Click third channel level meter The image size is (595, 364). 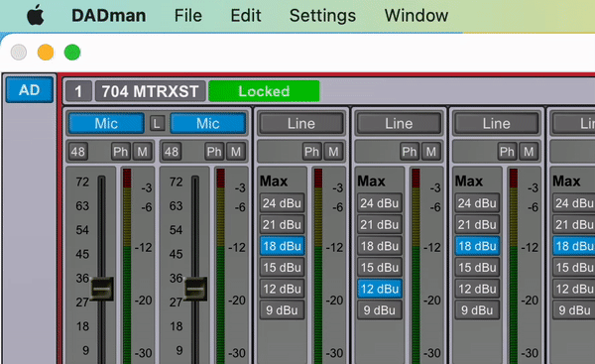(x=318, y=266)
